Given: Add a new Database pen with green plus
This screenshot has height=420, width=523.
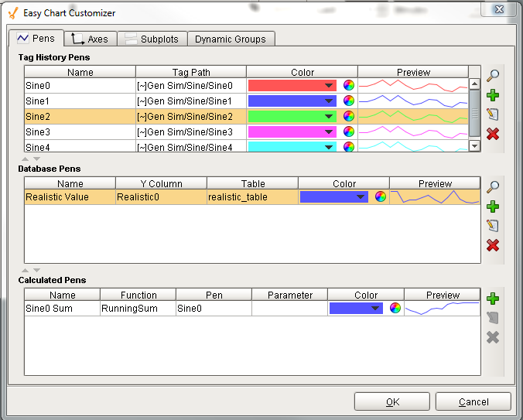Looking at the screenshot, I should 493,207.
